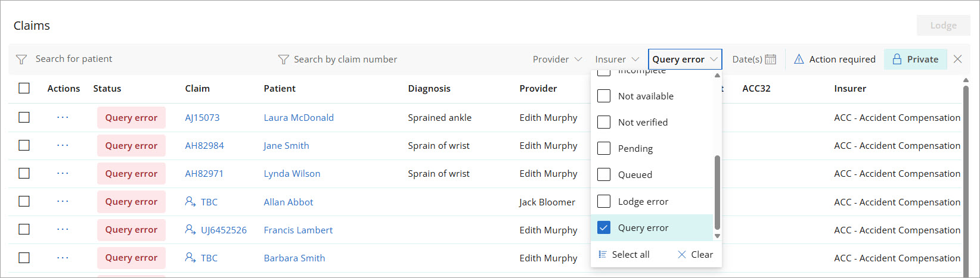Viewport: 980px width, 278px height.
Task: Open the Insurer filter dropdown
Action: tap(616, 59)
